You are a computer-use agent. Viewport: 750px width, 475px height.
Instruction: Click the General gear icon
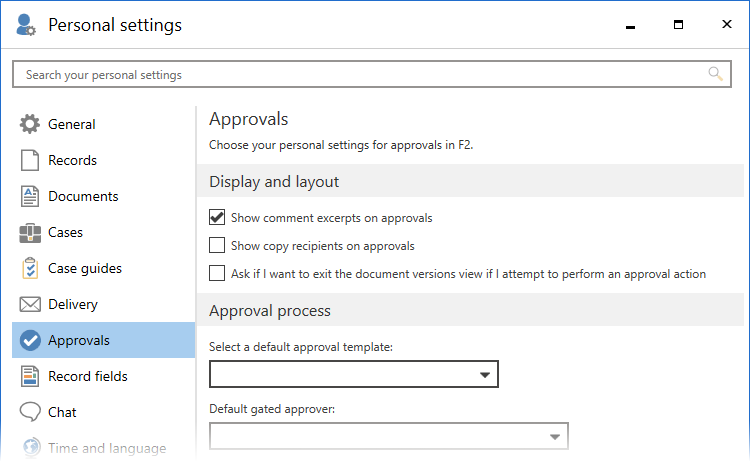click(x=30, y=125)
